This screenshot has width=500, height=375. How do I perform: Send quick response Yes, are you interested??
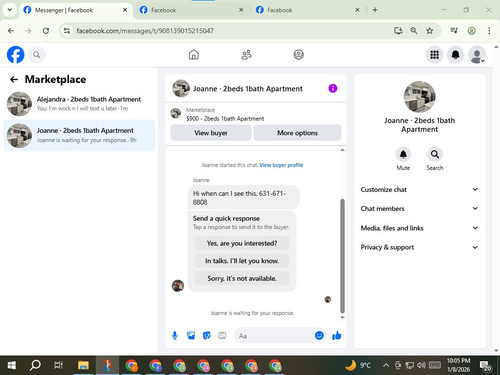click(242, 243)
